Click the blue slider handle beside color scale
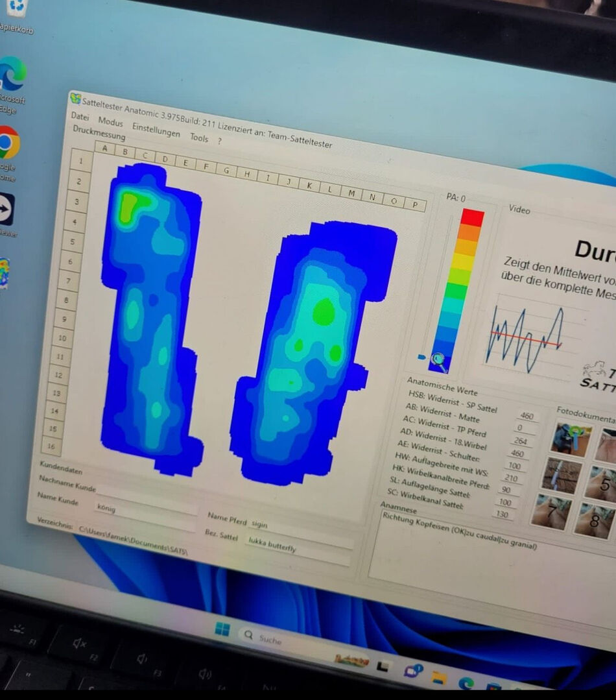 (x=421, y=357)
